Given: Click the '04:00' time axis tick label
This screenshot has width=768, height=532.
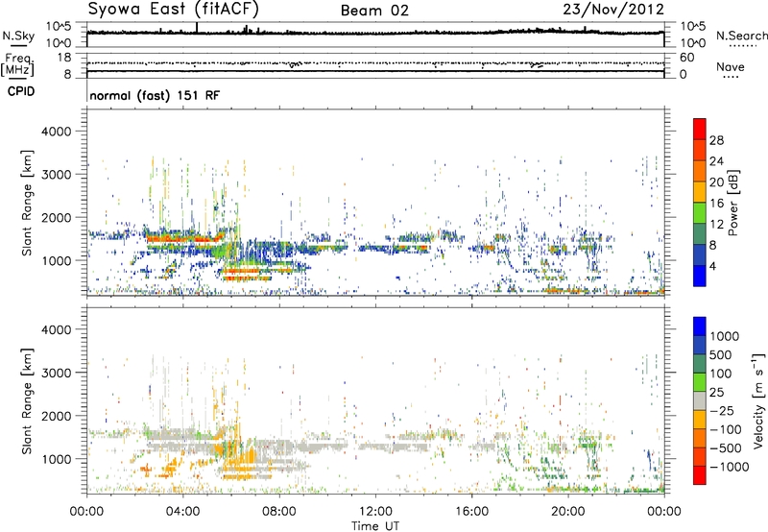Looking at the screenshot, I should pyautogui.click(x=182, y=512).
